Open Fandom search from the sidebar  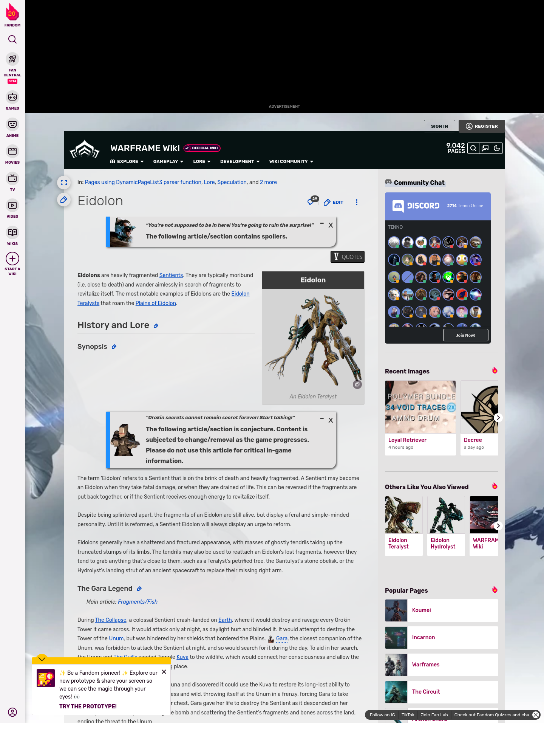(x=12, y=39)
